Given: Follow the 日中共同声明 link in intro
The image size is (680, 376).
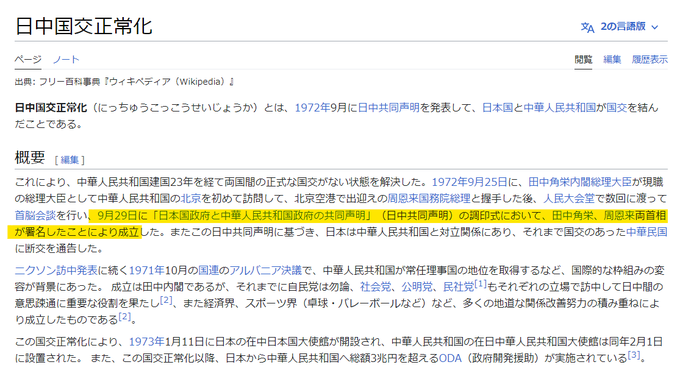Looking at the screenshot, I should [389, 108].
